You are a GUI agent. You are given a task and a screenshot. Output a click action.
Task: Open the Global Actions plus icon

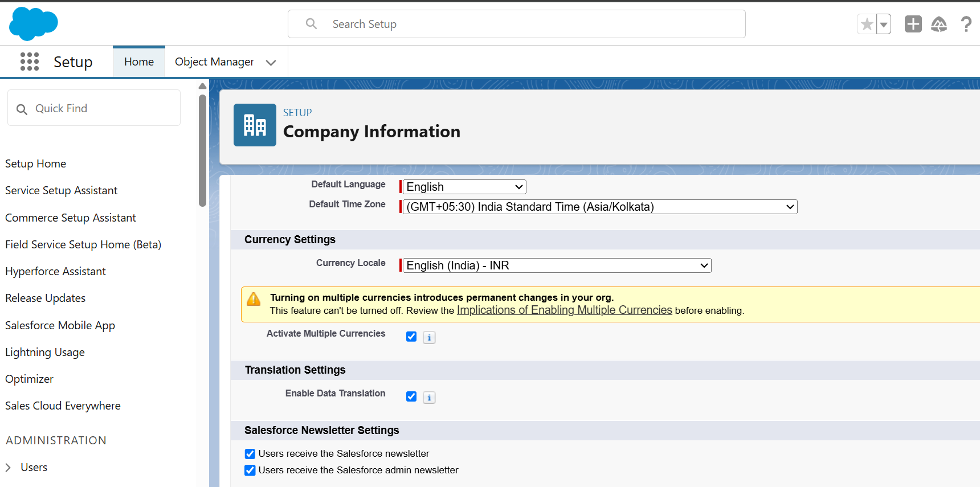click(x=913, y=24)
